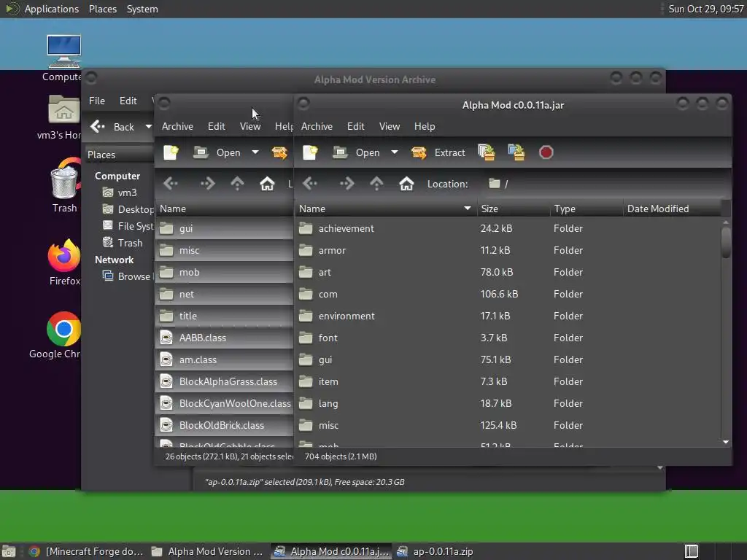Select the misc folder in jar window
Viewport: 747px width, 560px height.
[508, 426]
